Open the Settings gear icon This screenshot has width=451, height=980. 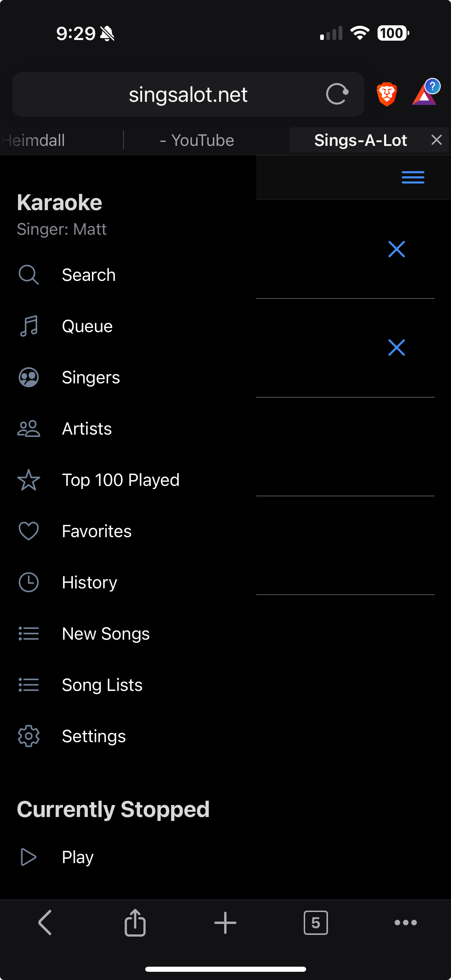point(28,736)
